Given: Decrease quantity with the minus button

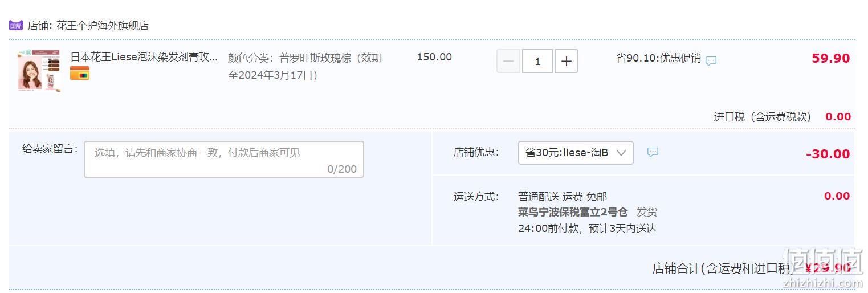Looking at the screenshot, I should (x=508, y=62).
